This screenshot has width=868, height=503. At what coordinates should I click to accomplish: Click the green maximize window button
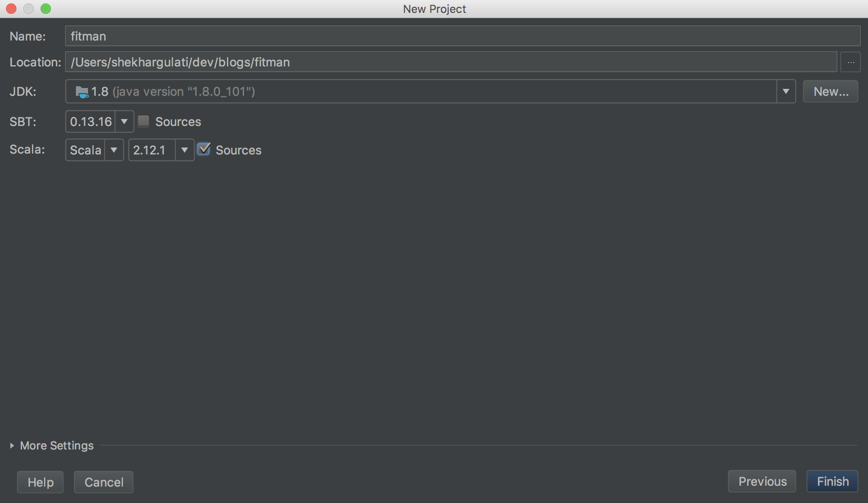[x=46, y=9]
